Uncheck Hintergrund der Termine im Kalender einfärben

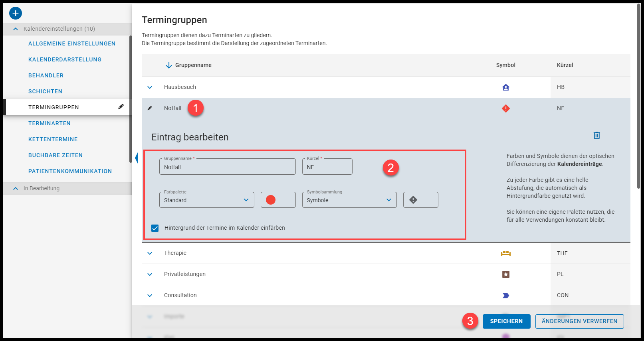point(155,228)
